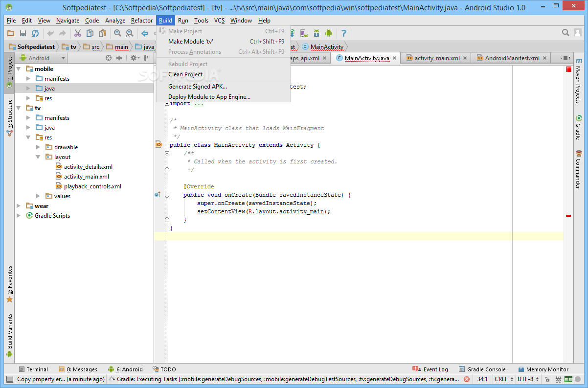This screenshot has width=588, height=388.
Task: Click the Back navigation arrow icon
Action: click(145, 33)
